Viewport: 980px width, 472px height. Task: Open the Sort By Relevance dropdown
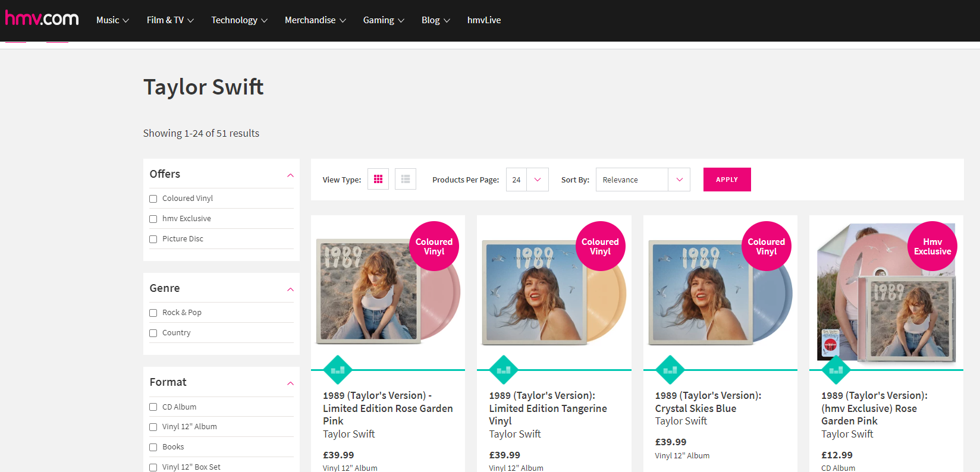(643, 180)
